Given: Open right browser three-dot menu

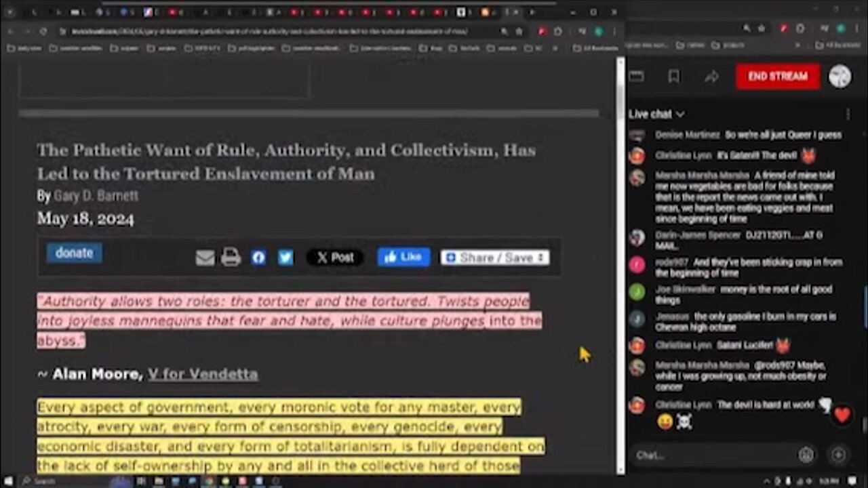Looking at the screenshot, I should tap(856, 28).
